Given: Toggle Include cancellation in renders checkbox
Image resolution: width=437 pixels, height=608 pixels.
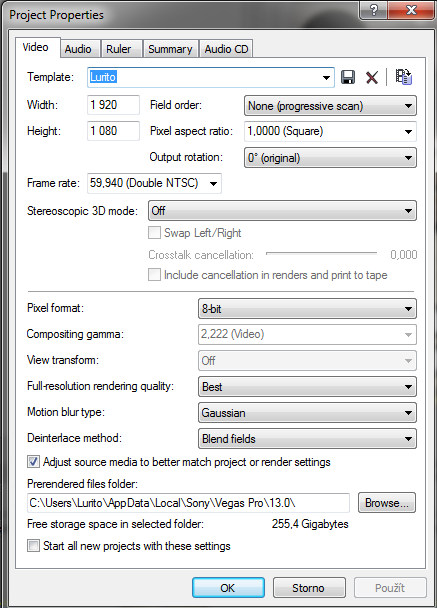Looking at the screenshot, I should coord(154,275).
